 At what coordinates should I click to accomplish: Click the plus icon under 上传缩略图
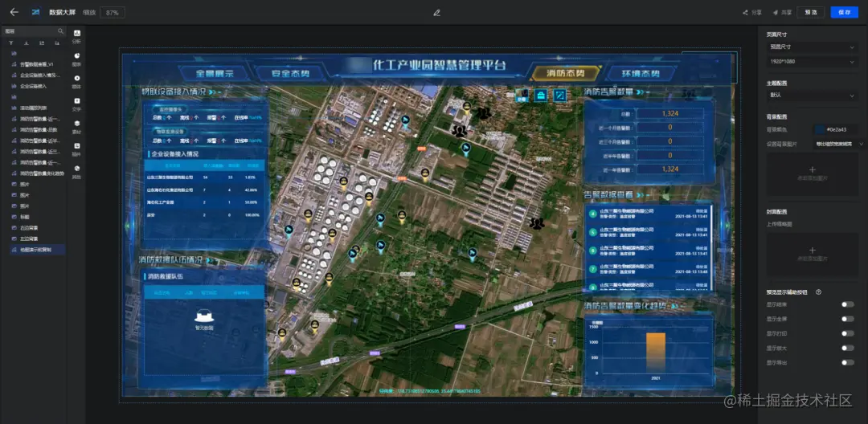coord(812,250)
